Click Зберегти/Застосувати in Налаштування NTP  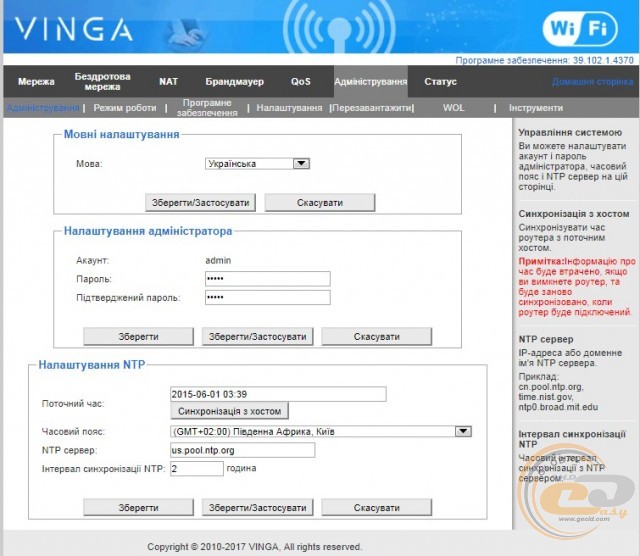tap(258, 508)
